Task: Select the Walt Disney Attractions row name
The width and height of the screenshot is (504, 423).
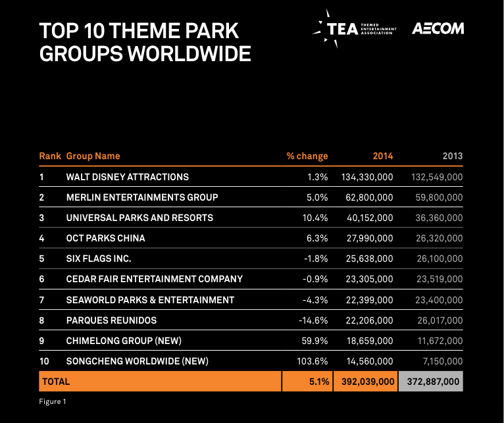Action: point(127,177)
